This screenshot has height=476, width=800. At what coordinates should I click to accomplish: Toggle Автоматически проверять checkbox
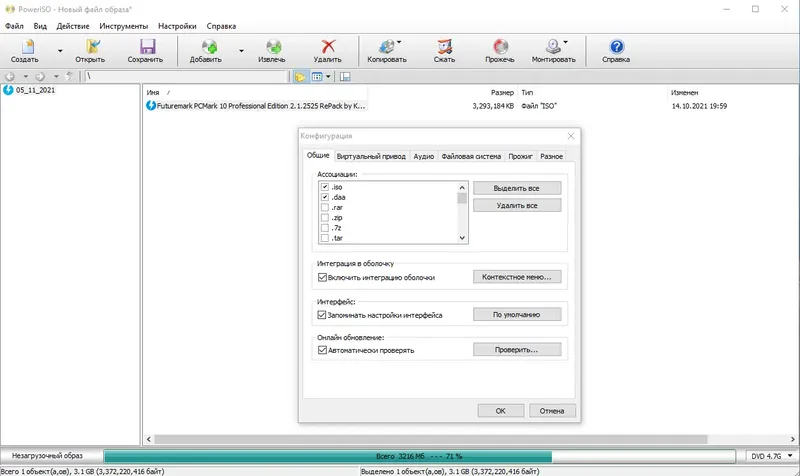coord(322,350)
